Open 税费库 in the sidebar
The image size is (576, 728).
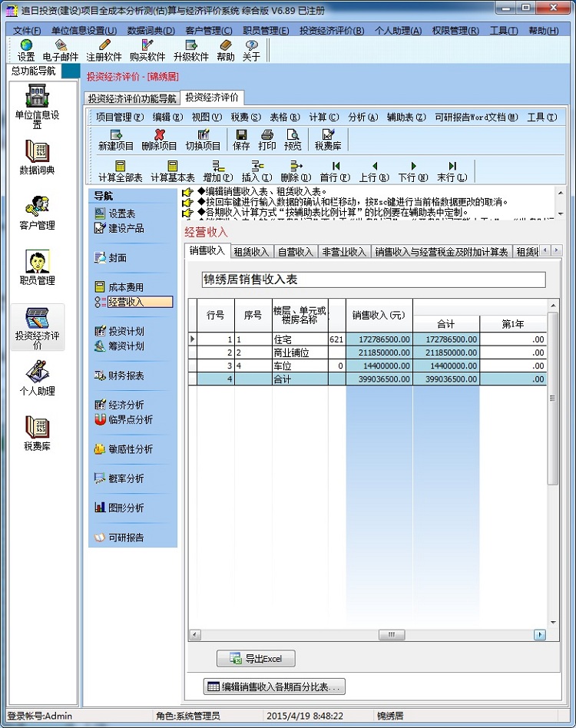click(37, 433)
